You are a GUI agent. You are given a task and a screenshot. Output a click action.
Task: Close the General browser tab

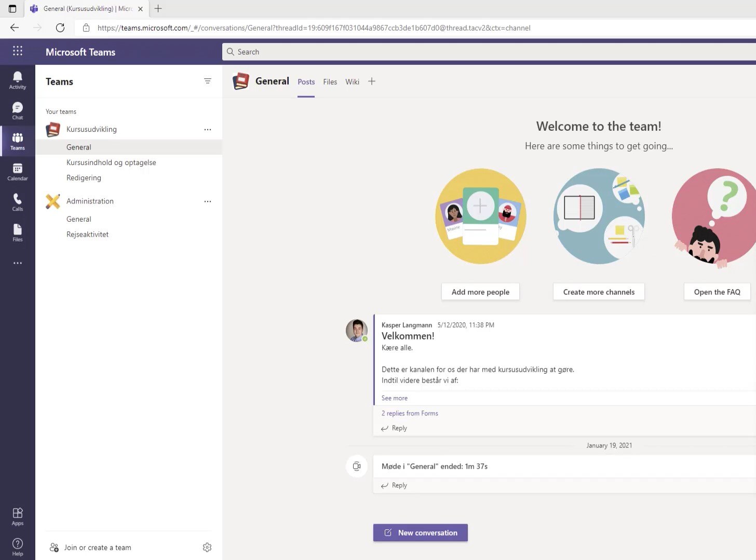[x=140, y=9]
